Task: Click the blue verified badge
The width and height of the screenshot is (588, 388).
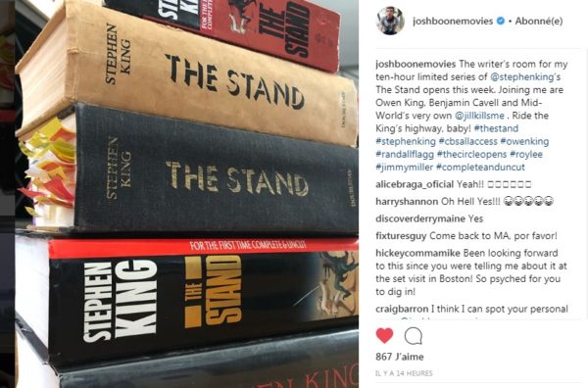Action: 500,21
